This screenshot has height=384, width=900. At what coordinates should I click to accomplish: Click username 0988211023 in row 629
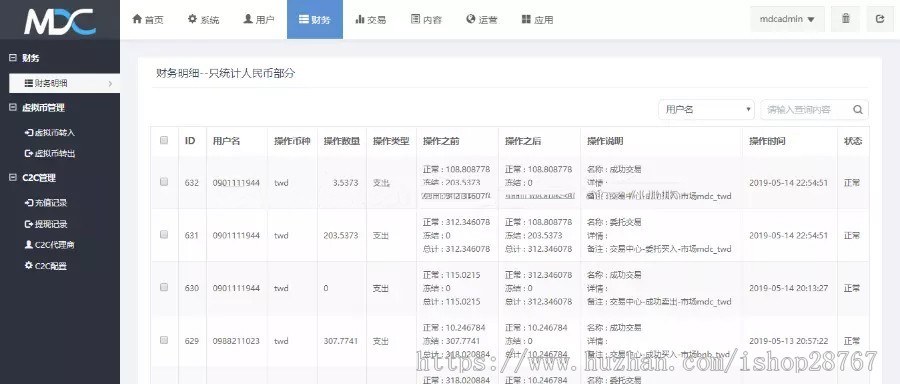[236, 341]
